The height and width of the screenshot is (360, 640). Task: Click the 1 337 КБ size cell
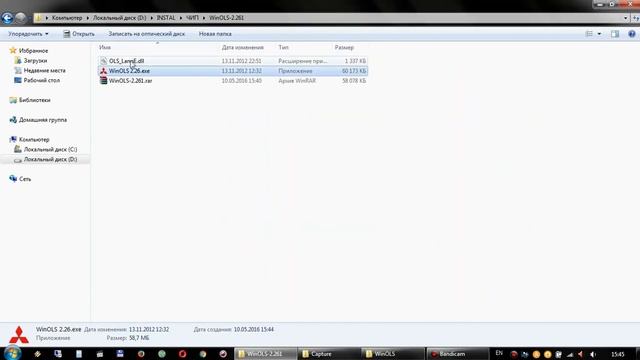355,61
